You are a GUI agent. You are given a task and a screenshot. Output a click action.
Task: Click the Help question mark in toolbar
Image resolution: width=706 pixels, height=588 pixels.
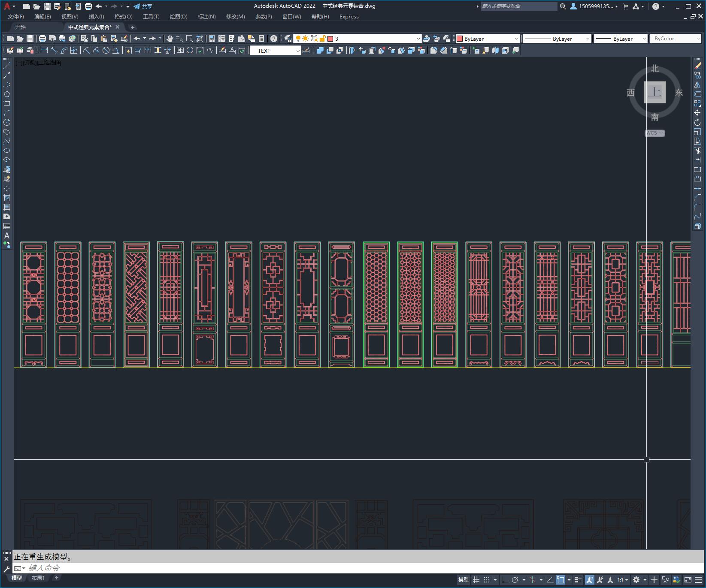tap(274, 39)
